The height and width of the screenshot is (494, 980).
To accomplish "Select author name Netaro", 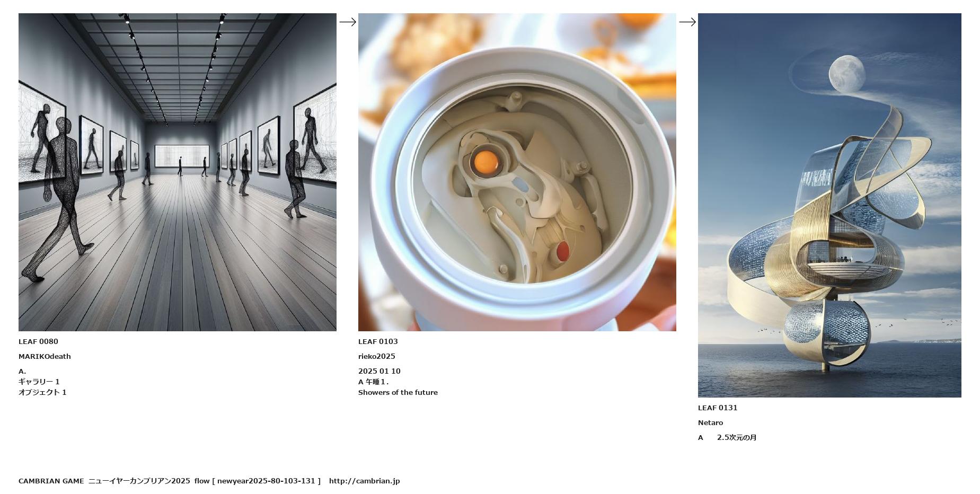I will [710, 422].
